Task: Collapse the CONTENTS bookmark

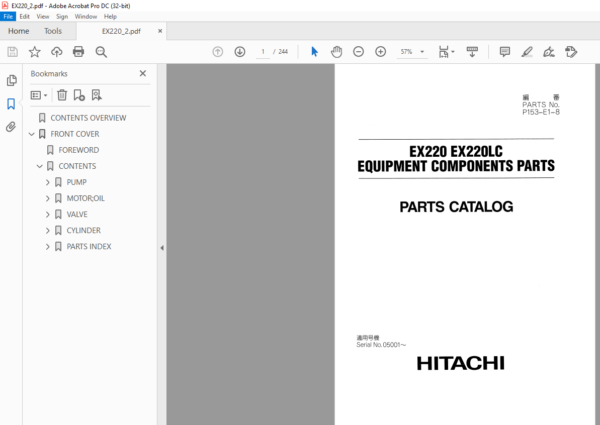Action: 39,166
